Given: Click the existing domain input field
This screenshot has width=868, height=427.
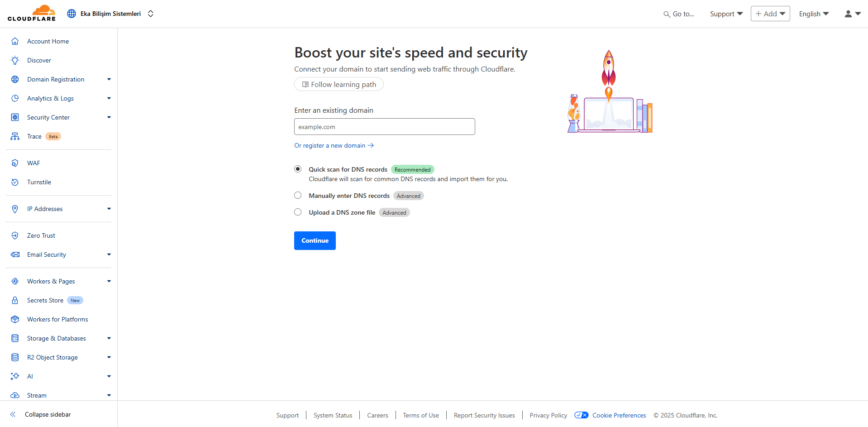Looking at the screenshot, I should (385, 127).
